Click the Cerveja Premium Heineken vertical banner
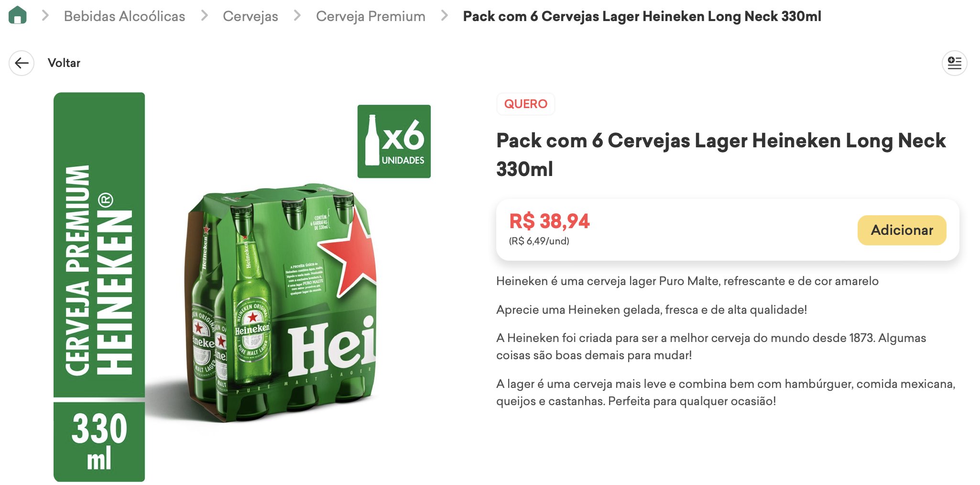Image resolution: width=980 pixels, height=485 pixels. click(99, 244)
